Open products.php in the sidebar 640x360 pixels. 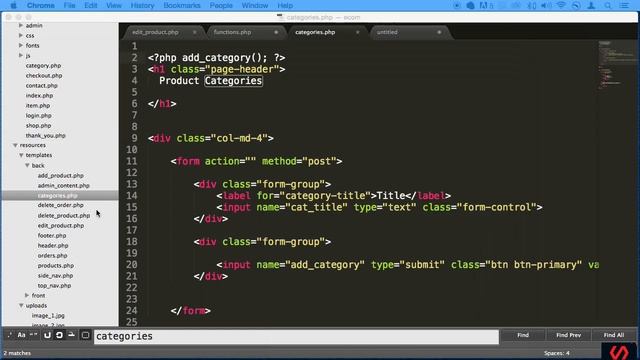56,265
